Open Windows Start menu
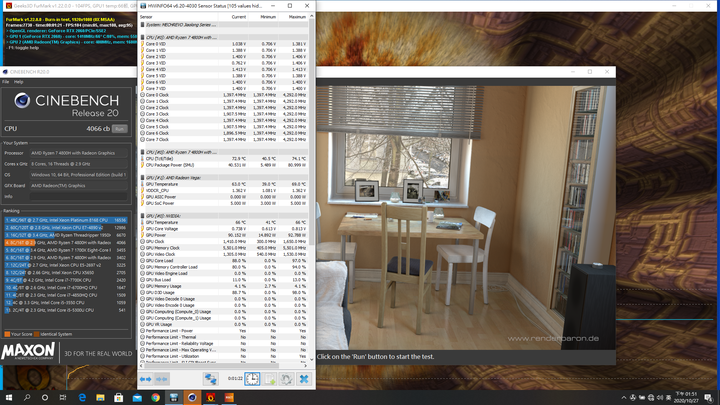 9,397
